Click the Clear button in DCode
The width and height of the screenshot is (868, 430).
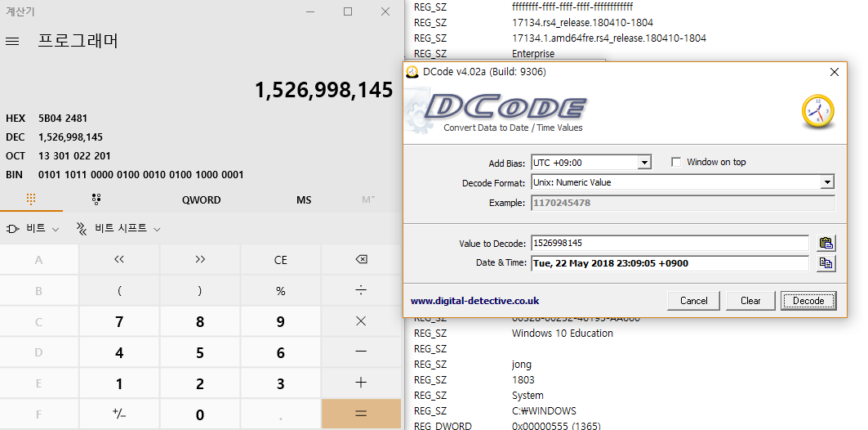pos(750,301)
